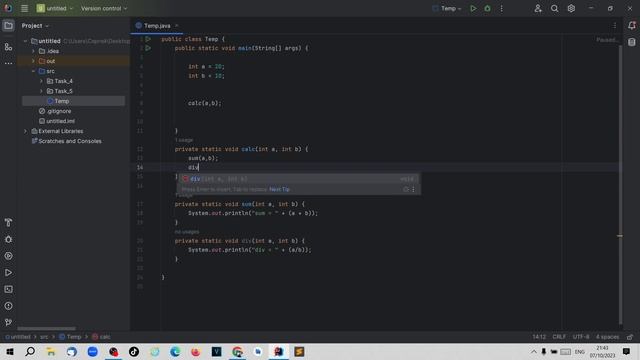Choose div(int a, int b) completion suggestion

click(298, 179)
